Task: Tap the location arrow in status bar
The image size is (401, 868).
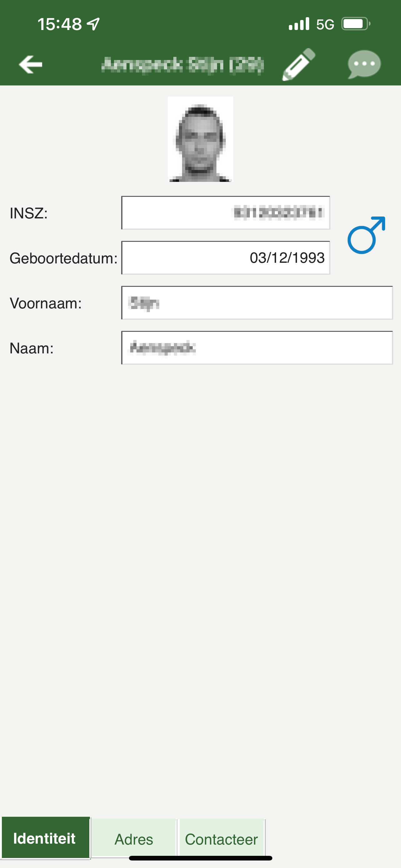Action: pos(93,24)
